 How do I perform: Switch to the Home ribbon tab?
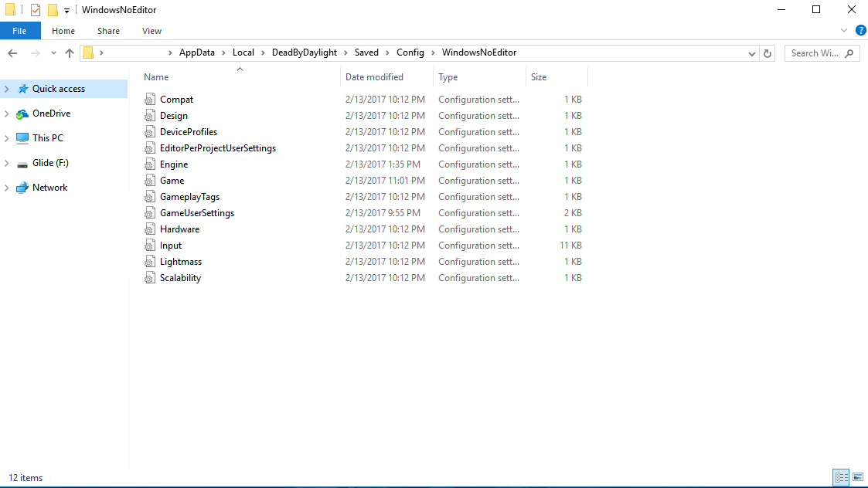(x=63, y=31)
